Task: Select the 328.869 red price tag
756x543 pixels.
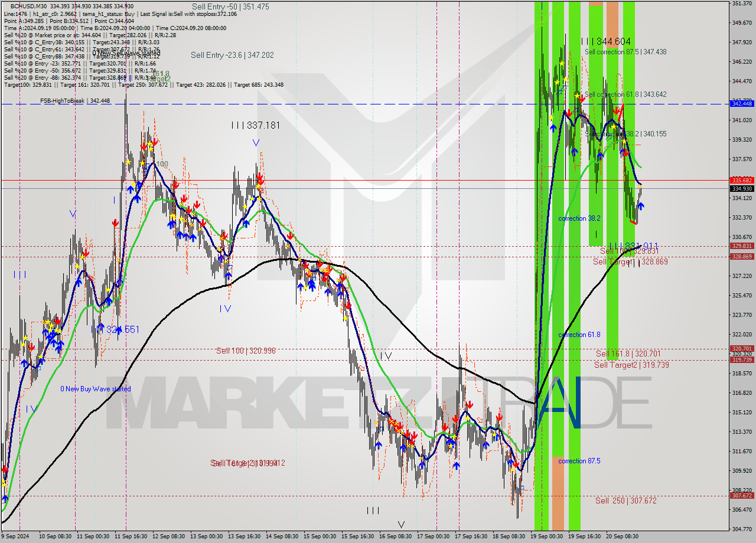Action: click(x=742, y=257)
